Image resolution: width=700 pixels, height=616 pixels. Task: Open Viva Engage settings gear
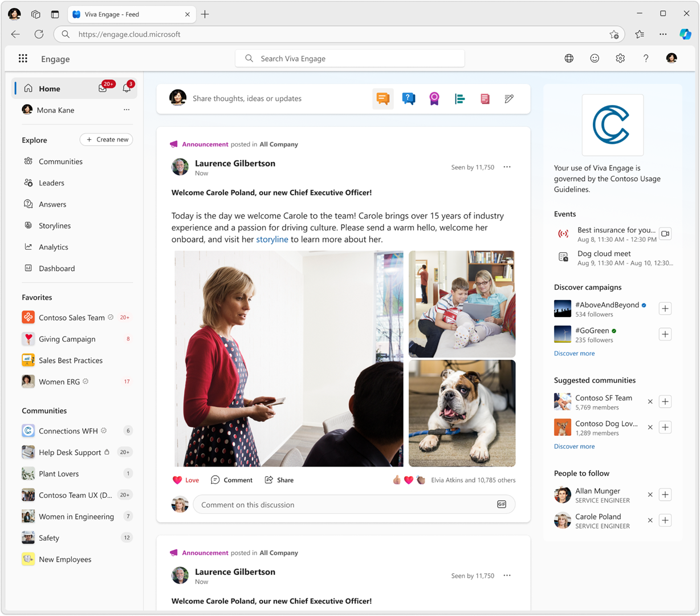click(620, 58)
